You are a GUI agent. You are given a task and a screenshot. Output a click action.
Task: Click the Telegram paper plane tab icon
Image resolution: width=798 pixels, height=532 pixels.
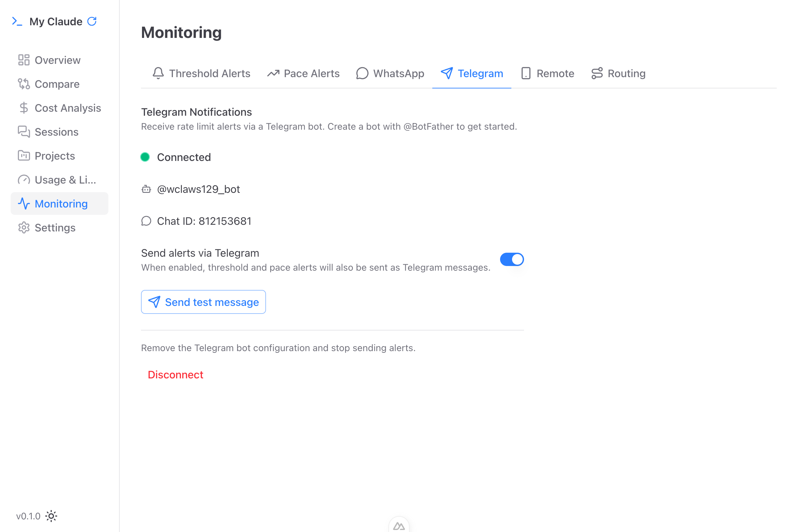[x=447, y=73]
